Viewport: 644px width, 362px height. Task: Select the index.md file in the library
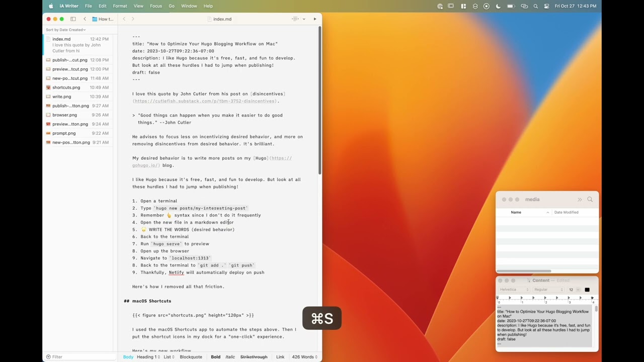77,45
